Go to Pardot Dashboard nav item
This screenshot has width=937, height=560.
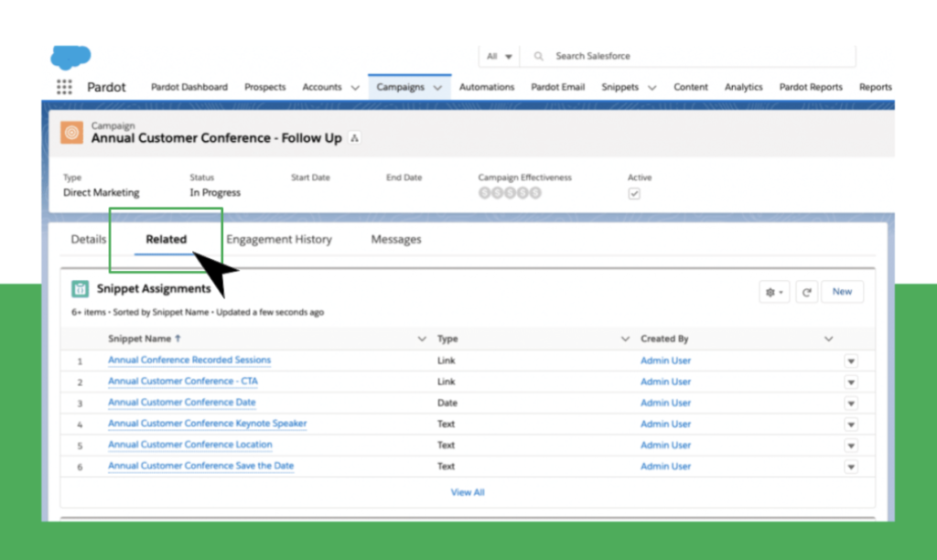click(189, 87)
